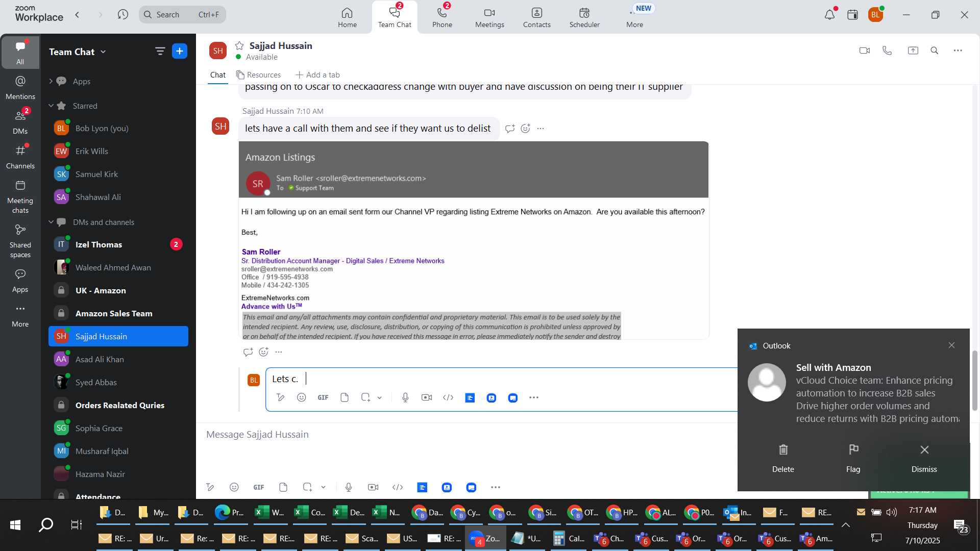The height and width of the screenshot is (551, 980).
Task: Open screenshot dropdown arrow in reply box
Action: click(379, 398)
